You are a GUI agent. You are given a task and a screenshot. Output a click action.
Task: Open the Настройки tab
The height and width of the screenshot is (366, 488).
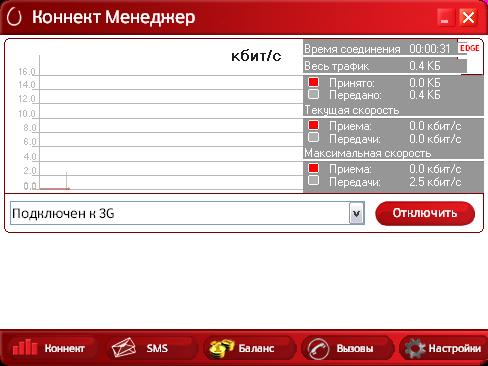(443, 348)
